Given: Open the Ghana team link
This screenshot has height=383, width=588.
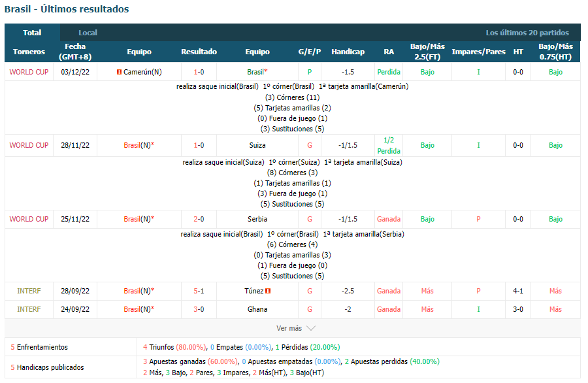Looking at the screenshot, I should [257, 310].
